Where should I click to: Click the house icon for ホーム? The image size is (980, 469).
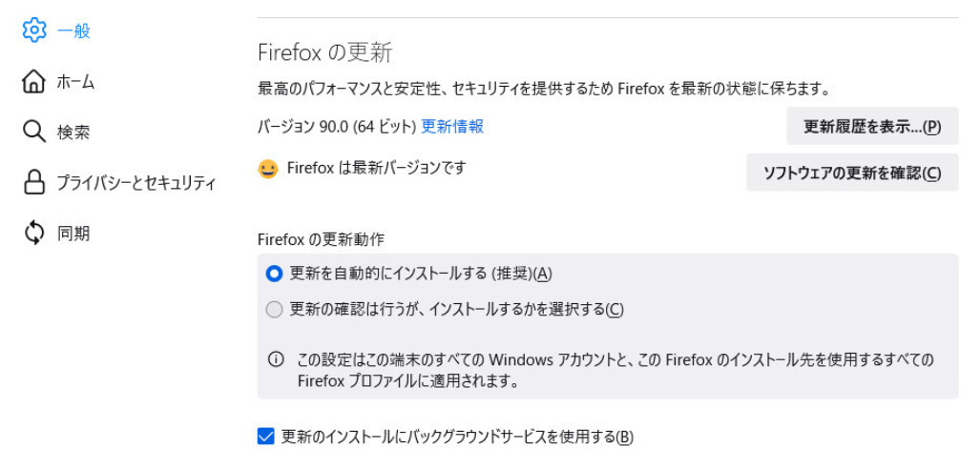(x=34, y=81)
